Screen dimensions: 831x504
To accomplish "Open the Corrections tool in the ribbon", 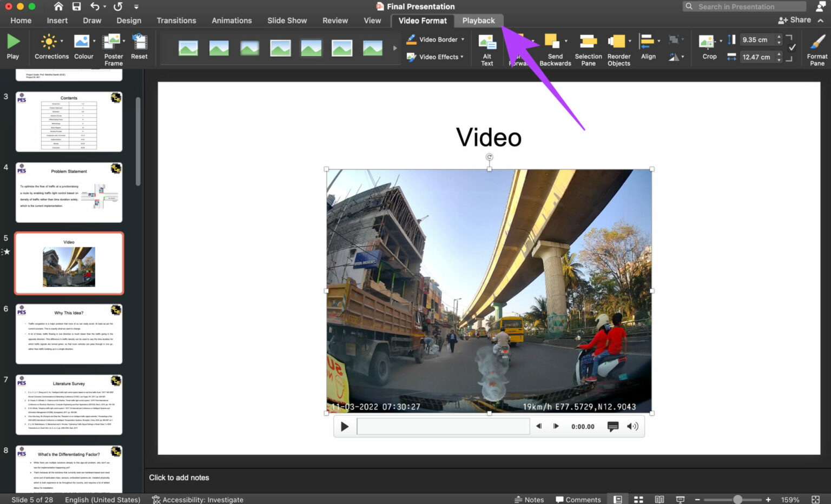I will [51, 48].
